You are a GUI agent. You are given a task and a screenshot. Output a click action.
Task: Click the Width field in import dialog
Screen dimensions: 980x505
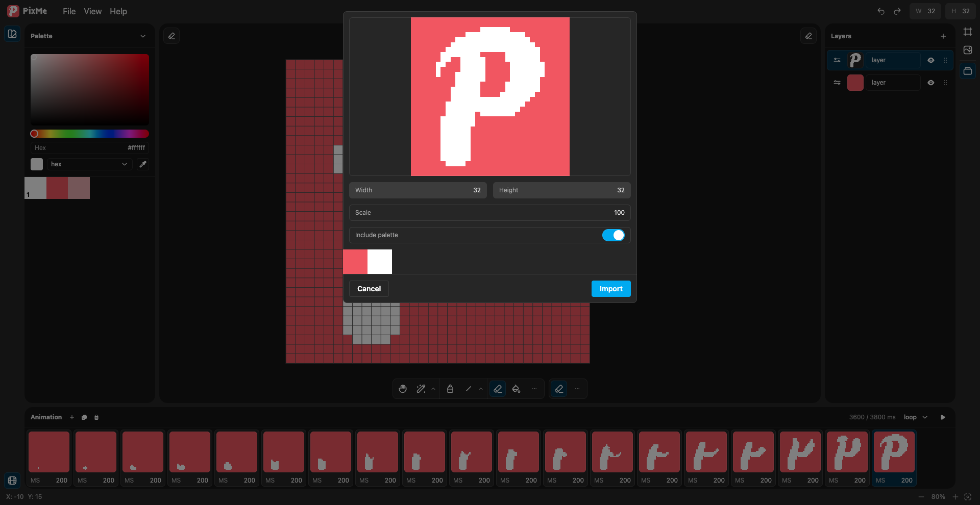[x=418, y=190]
